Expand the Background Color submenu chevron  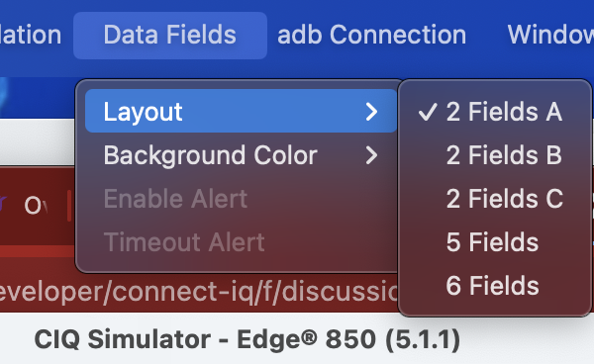coord(372,155)
